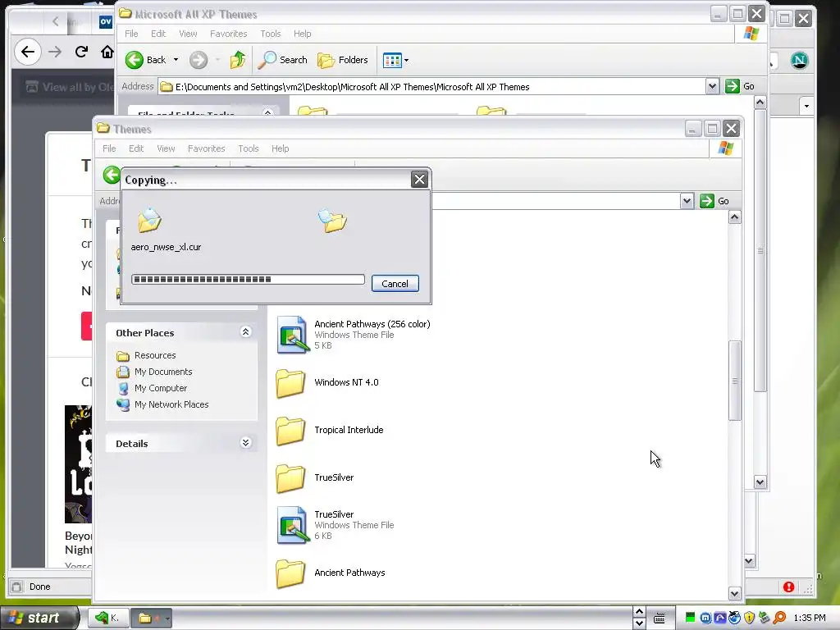Expand the Details panel
Viewport: 840px width, 630px height.
[x=245, y=442]
